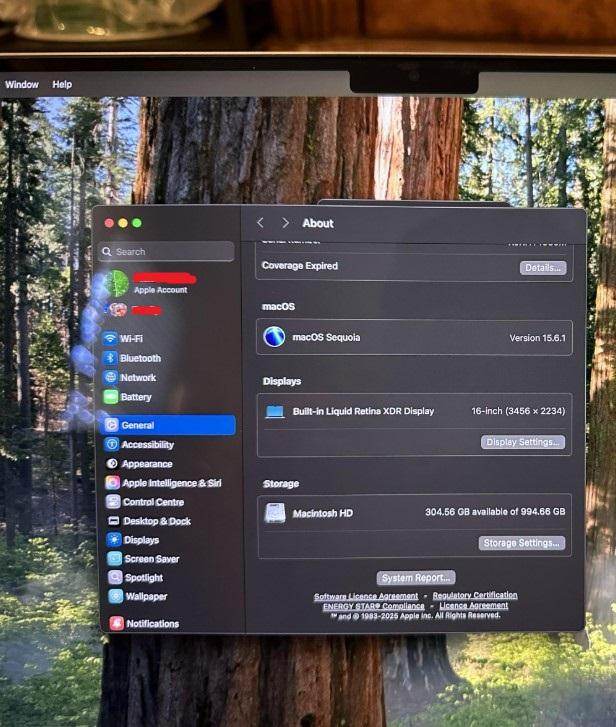
Task: Click the Screen Saver icon
Action: pos(114,559)
